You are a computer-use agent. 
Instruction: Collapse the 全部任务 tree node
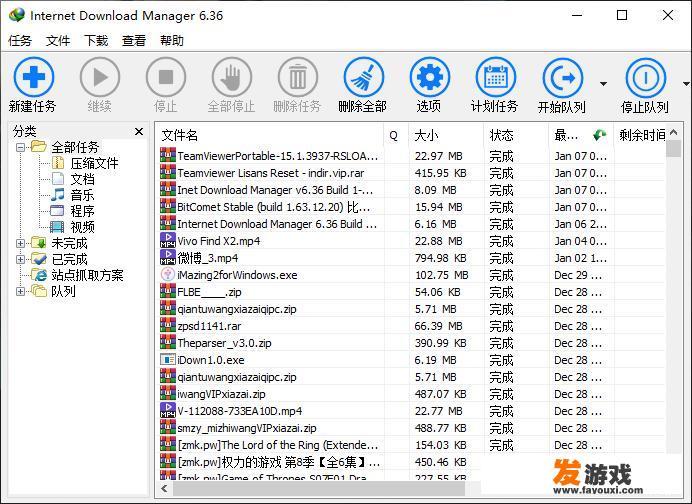[x=20, y=147]
